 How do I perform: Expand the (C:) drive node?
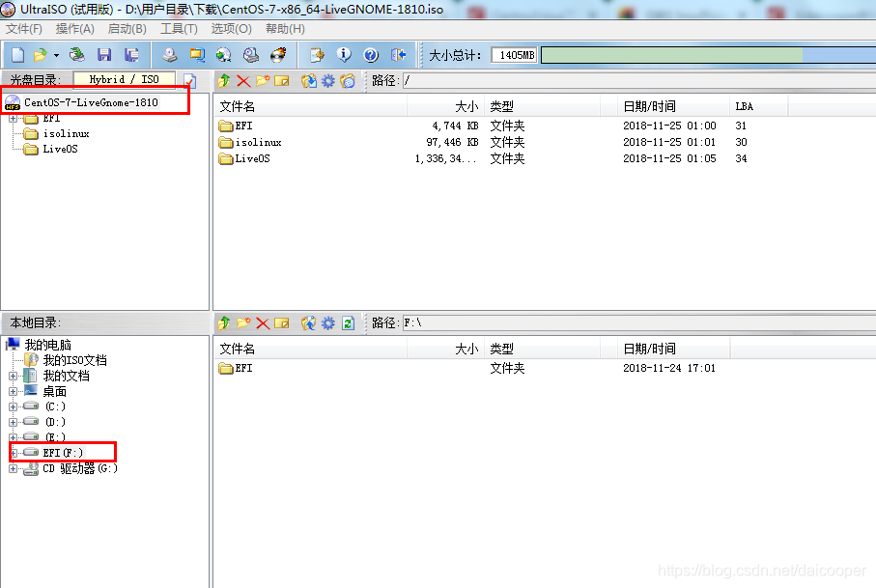(14, 407)
